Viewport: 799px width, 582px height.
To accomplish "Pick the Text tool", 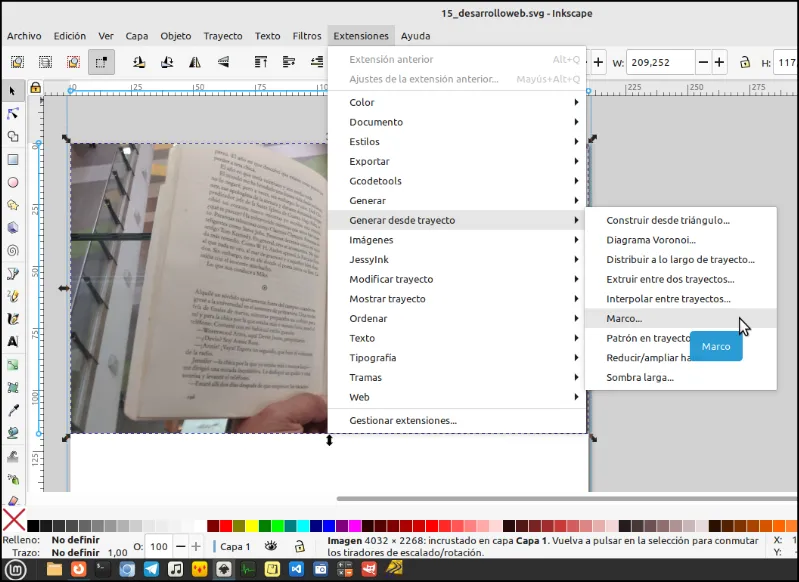I will coord(13,341).
